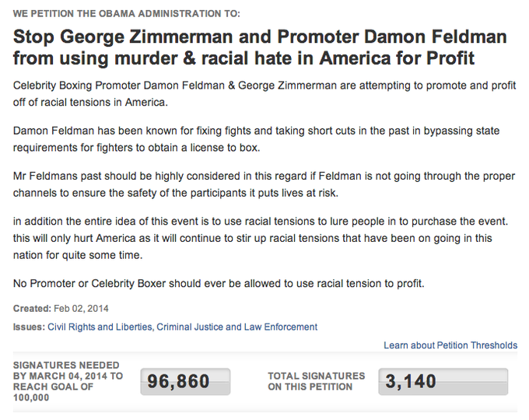The height and width of the screenshot is (420, 529).
Task: Open Criminal Justice and Law Enforcement link
Action: coord(236,327)
